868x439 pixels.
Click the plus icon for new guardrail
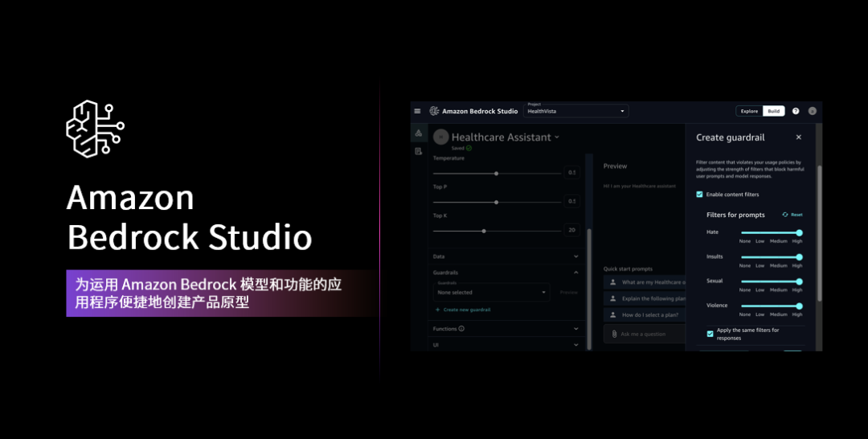[x=438, y=310]
